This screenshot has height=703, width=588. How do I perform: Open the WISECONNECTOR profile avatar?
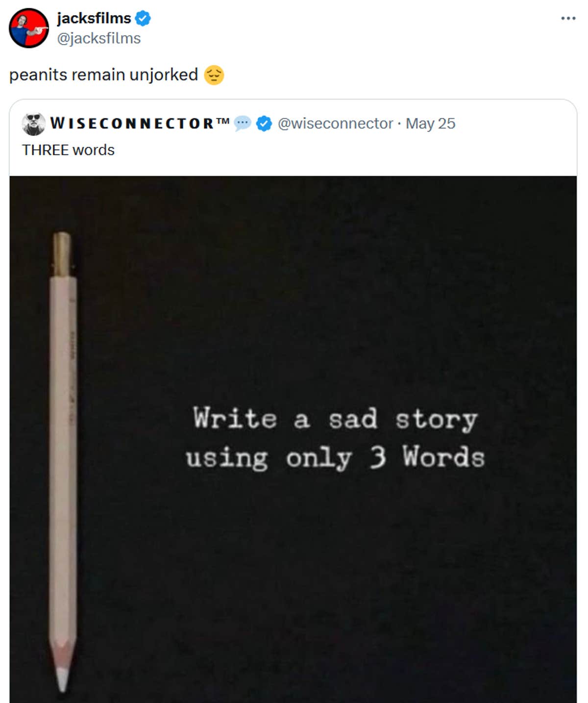(x=34, y=124)
